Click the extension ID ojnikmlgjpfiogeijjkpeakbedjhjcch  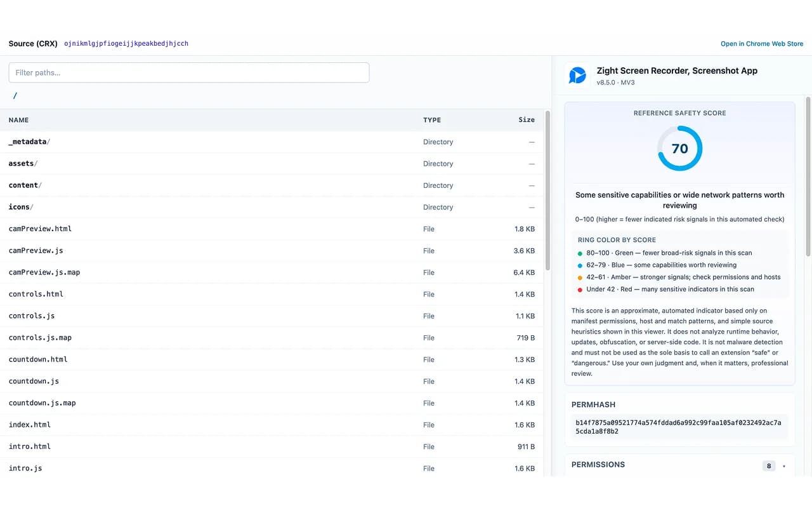[x=126, y=44]
